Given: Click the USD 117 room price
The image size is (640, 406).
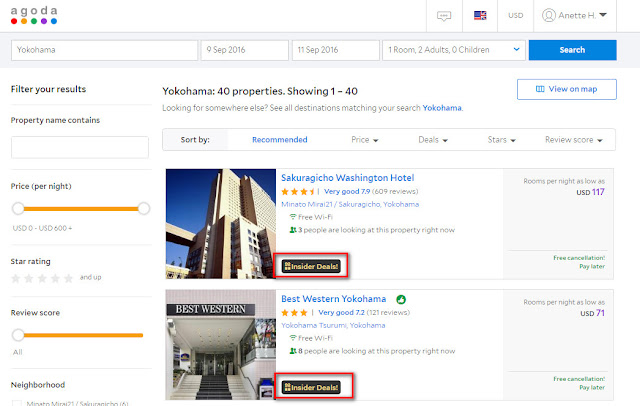Looking at the screenshot, I should (590, 192).
